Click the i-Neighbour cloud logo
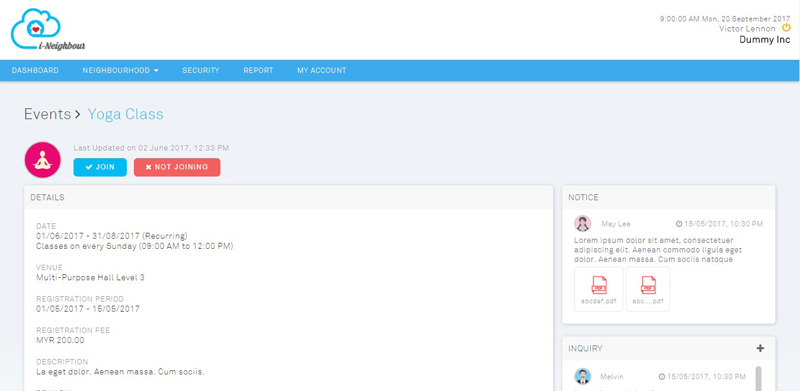Screen dimensions: 800x391 [47, 30]
